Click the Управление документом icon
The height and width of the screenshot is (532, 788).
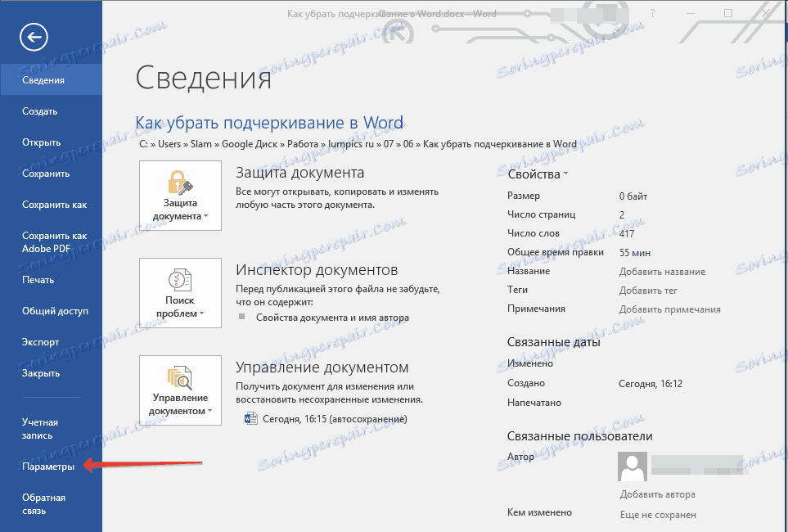tap(180, 377)
